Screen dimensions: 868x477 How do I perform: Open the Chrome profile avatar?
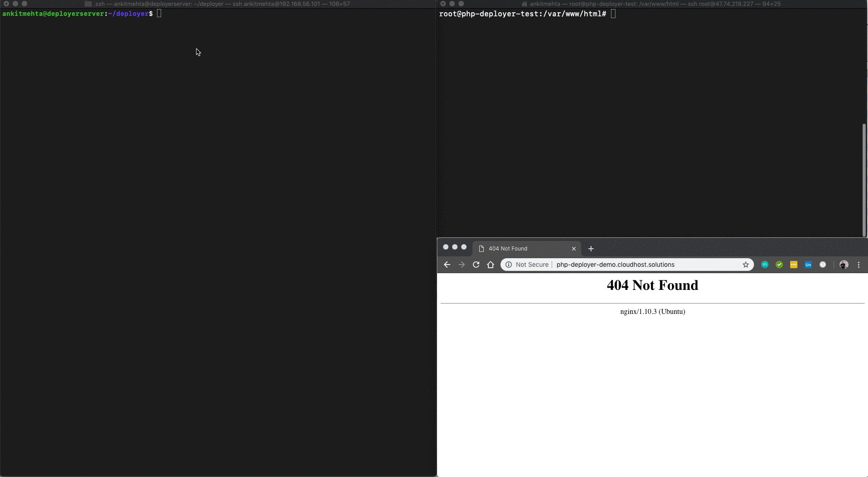tap(844, 265)
